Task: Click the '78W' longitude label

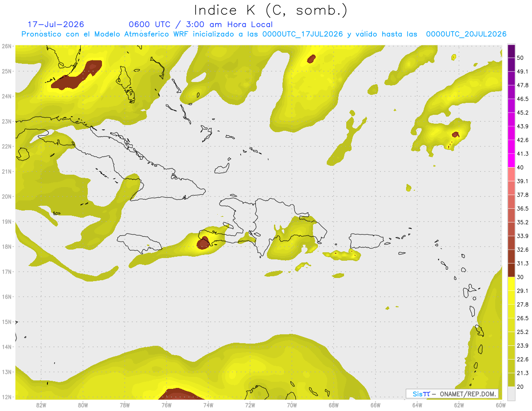Action: coord(125,405)
